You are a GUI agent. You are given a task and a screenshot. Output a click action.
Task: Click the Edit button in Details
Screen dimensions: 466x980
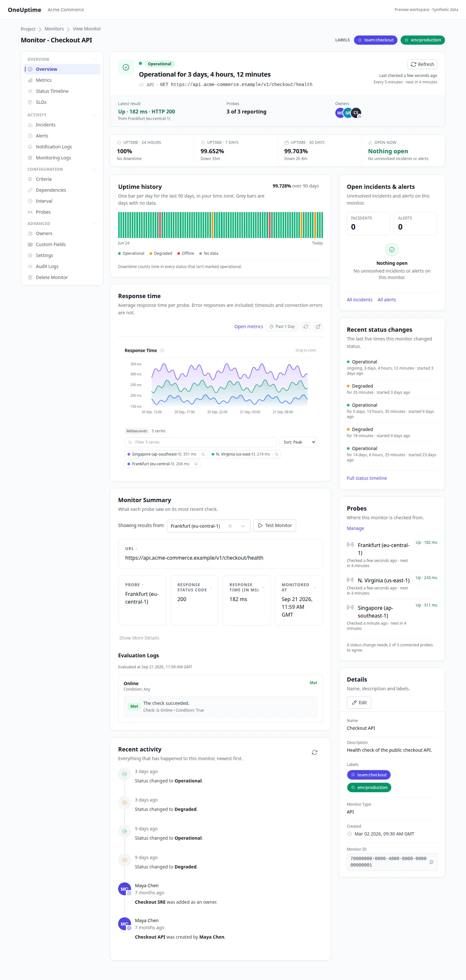tap(359, 703)
